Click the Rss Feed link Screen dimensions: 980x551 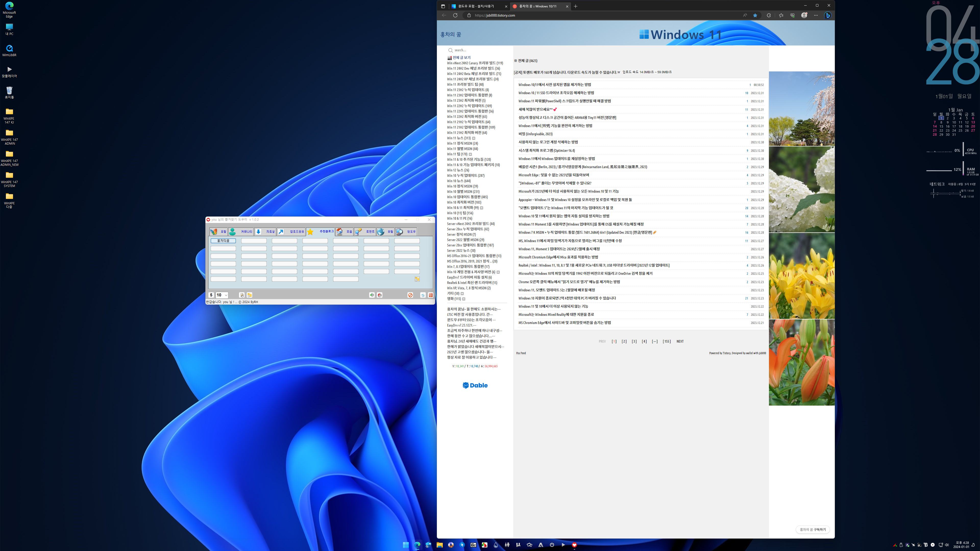pos(521,353)
